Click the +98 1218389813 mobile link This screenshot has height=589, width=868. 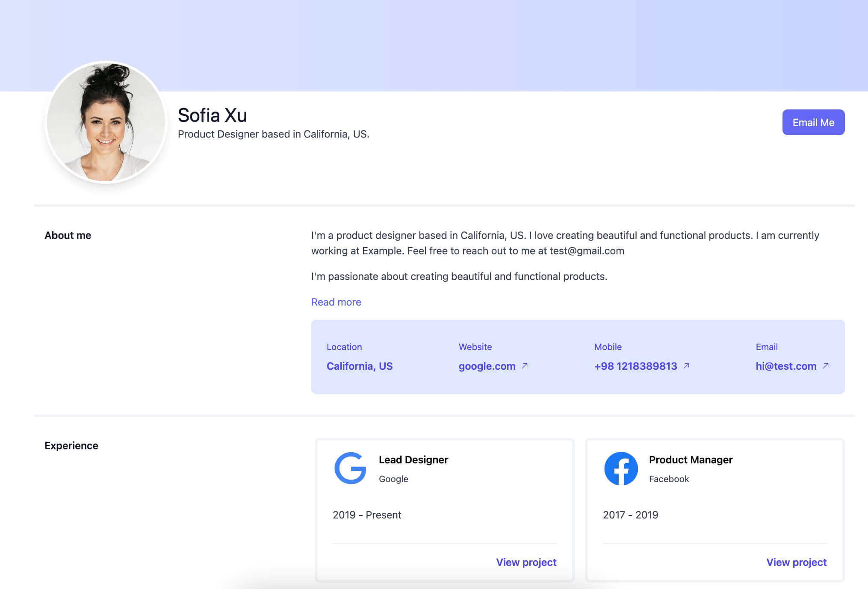[x=635, y=366]
